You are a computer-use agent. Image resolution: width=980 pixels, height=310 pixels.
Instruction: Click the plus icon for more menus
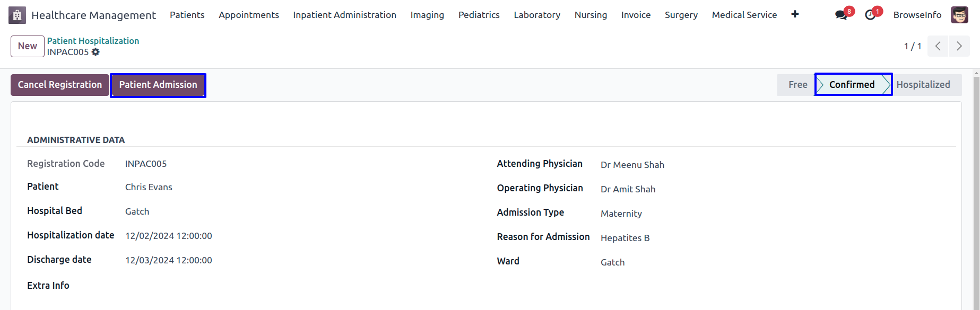(795, 14)
